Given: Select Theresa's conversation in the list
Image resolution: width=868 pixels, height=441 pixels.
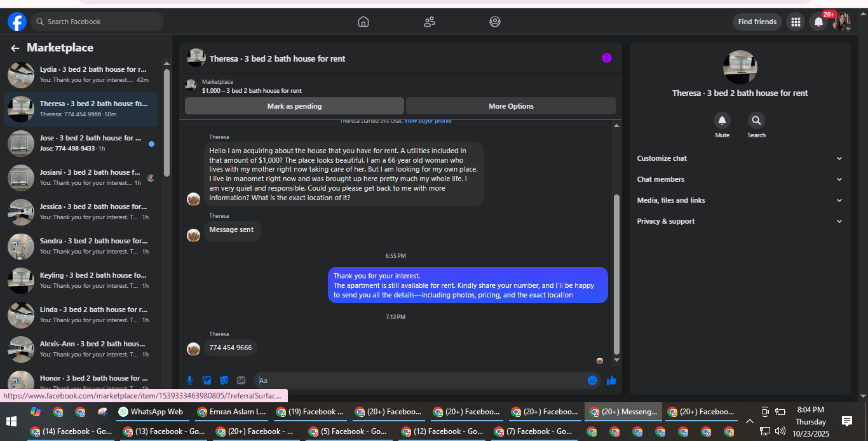Looking at the screenshot, I should pos(81,109).
